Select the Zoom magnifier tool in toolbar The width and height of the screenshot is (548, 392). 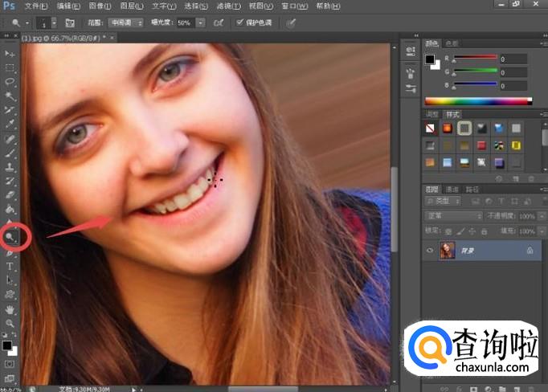click(x=10, y=323)
